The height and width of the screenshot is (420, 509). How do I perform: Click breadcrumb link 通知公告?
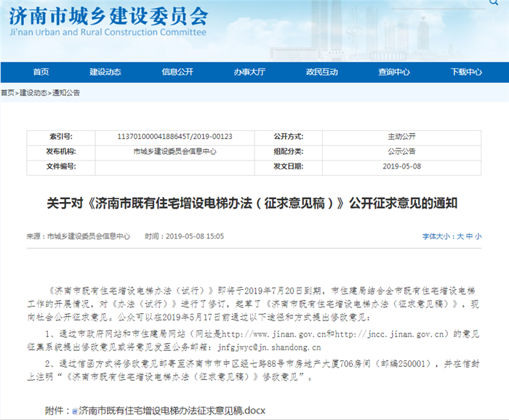(x=66, y=93)
